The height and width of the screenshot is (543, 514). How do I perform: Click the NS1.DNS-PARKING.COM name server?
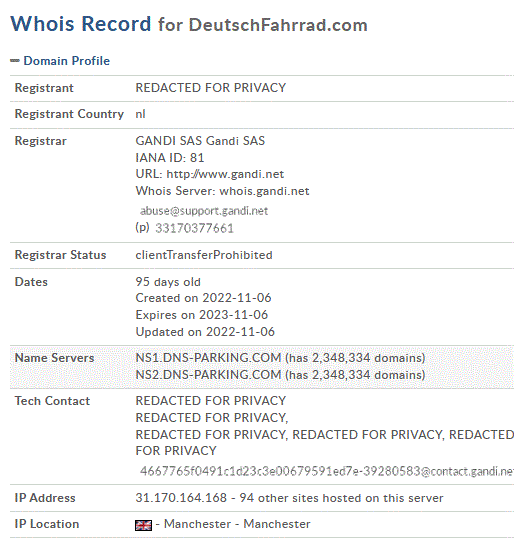coord(208,358)
